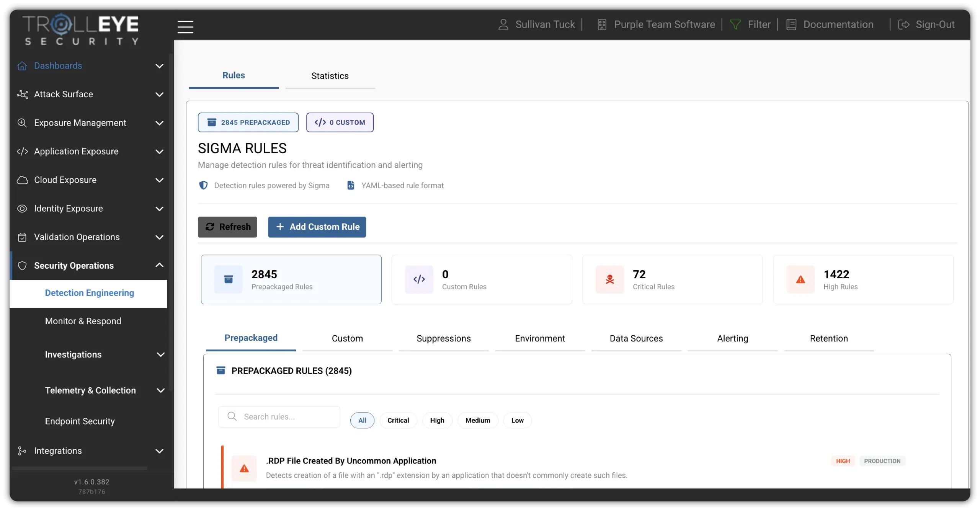The width and height of the screenshot is (980, 511).
Task: Click the Sign-Out arrow icon
Action: tap(904, 24)
